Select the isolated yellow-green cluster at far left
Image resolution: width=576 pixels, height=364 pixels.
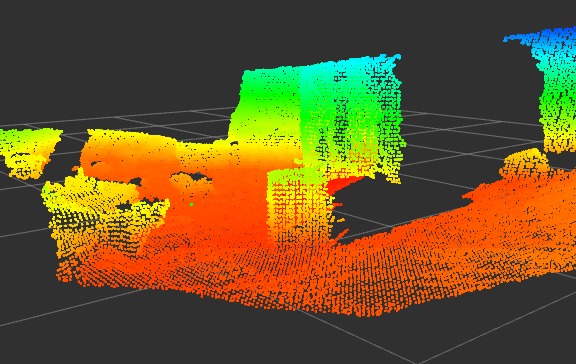click(x=29, y=151)
